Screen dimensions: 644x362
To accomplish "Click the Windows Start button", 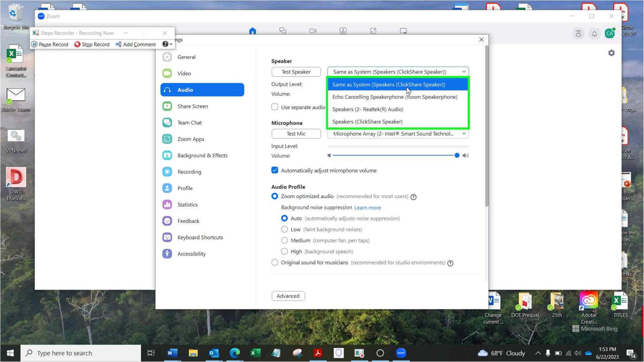I will [x=10, y=353].
